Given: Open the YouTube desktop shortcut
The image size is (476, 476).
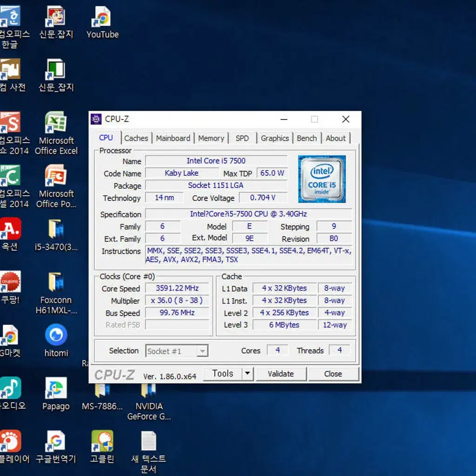Looking at the screenshot, I should pos(102,22).
